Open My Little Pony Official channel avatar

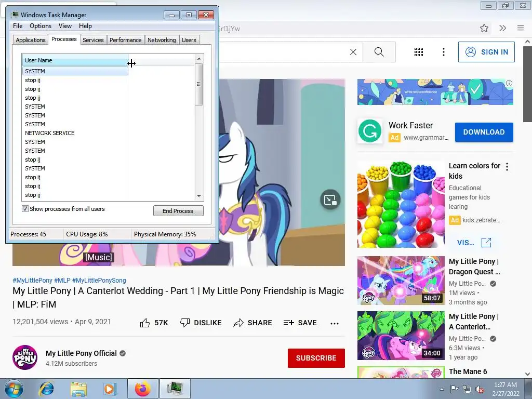(x=25, y=357)
